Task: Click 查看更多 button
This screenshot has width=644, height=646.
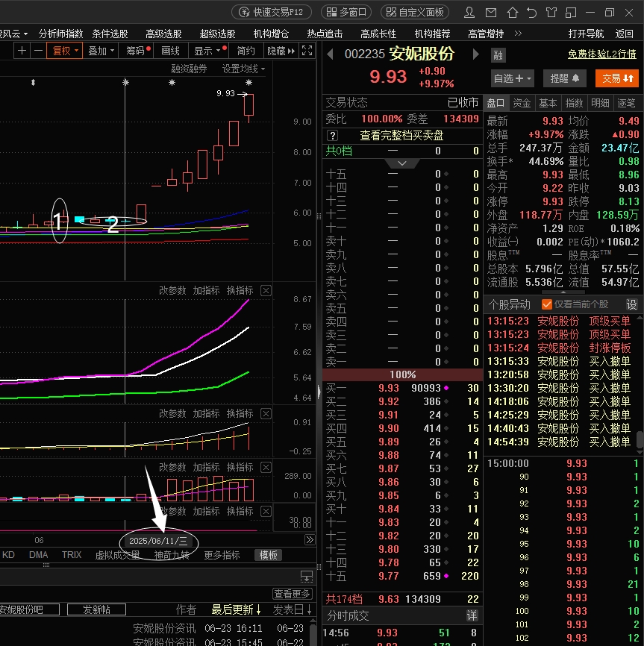Action: (292, 594)
